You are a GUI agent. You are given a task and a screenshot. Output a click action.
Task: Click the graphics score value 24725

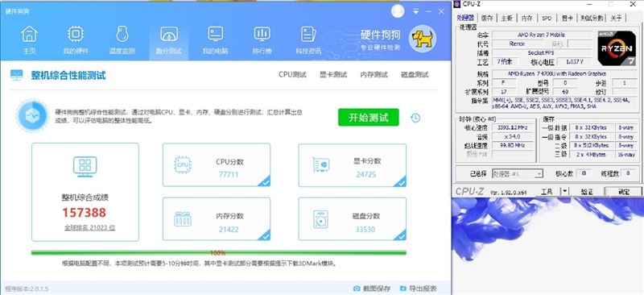(x=366, y=174)
